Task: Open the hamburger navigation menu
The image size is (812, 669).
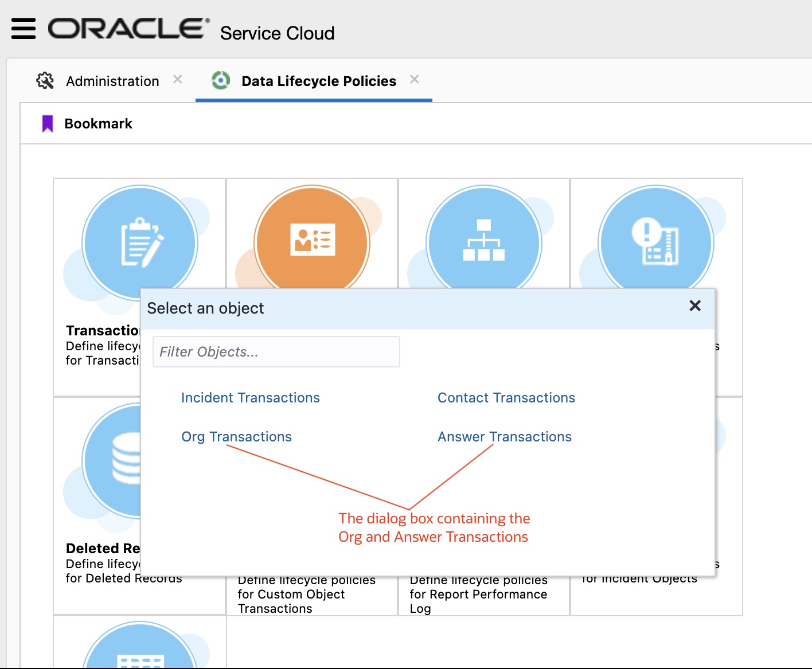Action: [x=24, y=29]
